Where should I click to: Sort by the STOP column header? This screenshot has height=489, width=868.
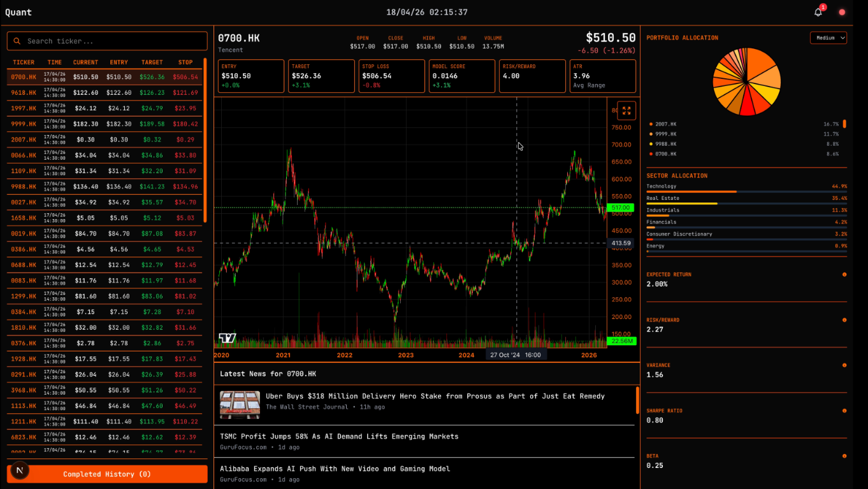pyautogui.click(x=185, y=62)
